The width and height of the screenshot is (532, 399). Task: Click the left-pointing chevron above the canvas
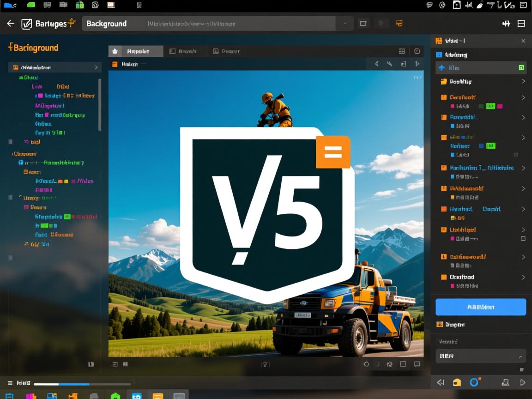tap(377, 64)
